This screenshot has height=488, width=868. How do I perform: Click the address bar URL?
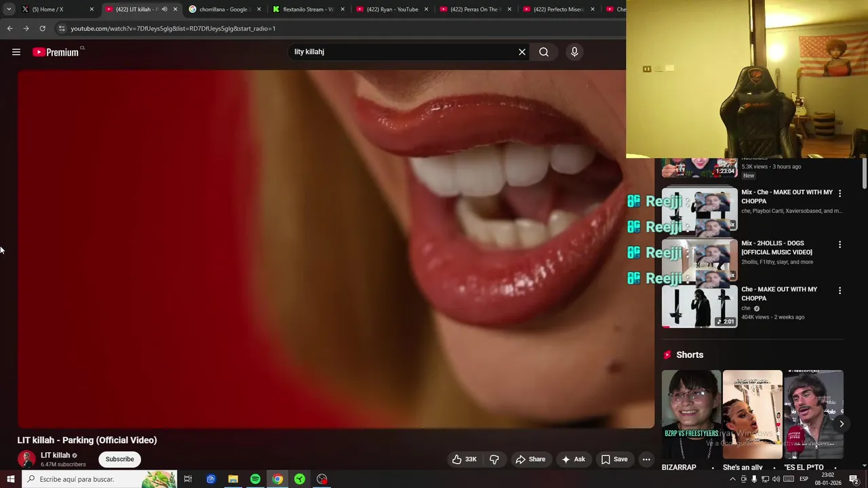click(x=173, y=28)
